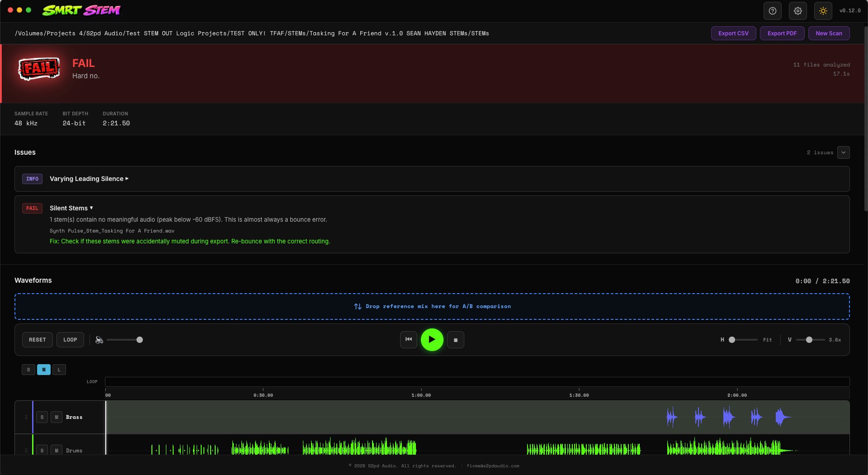Expand the Varying Leading Silence issue

pos(89,179)
